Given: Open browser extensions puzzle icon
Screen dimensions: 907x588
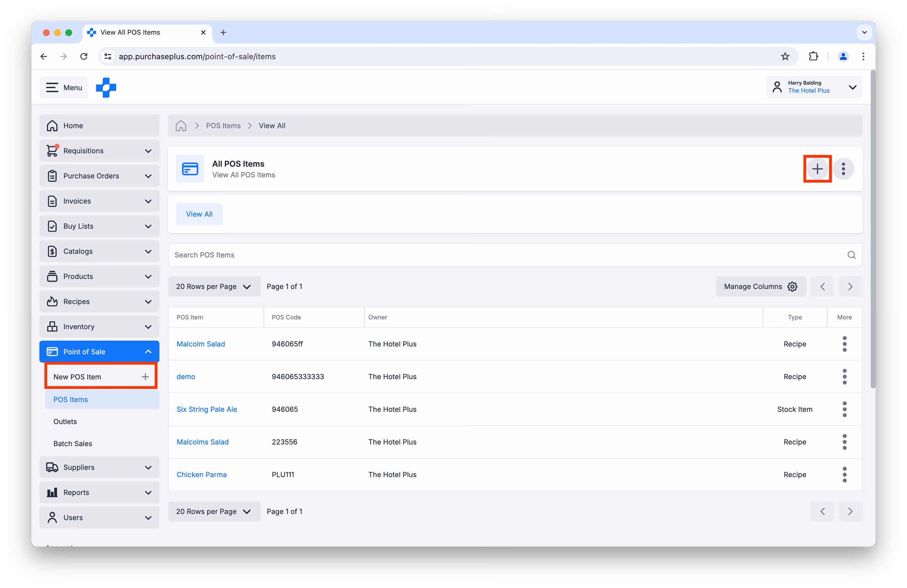Looking at the screenshot, I should (x=813, y=56).
